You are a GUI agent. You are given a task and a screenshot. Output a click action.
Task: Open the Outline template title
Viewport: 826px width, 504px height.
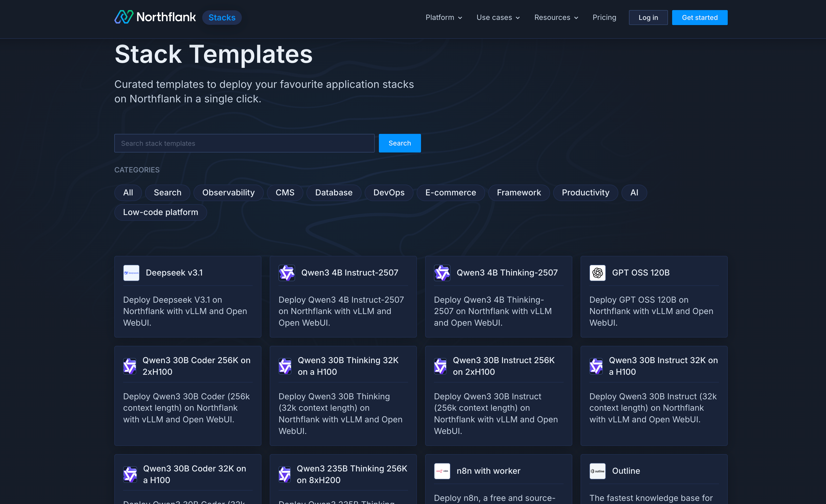626,471
